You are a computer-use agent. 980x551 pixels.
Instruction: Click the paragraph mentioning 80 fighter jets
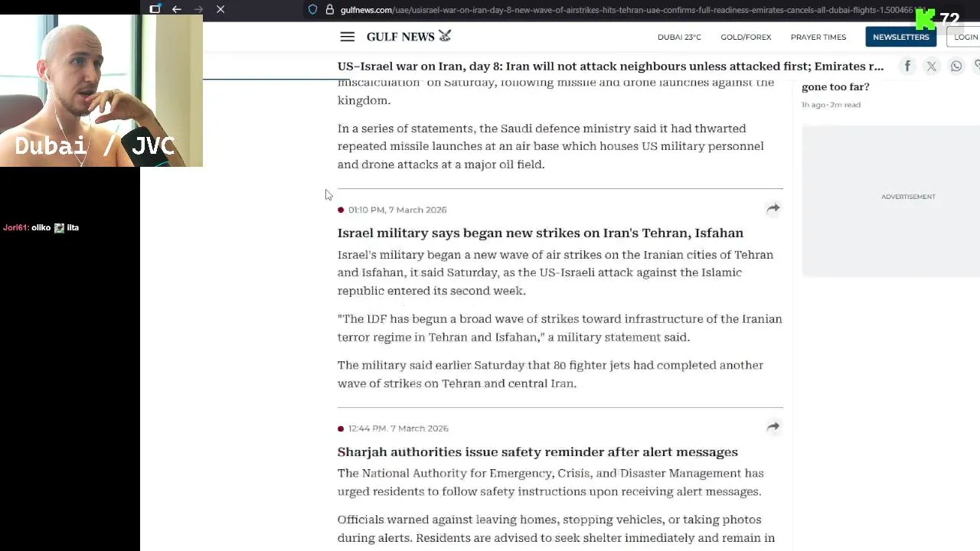click(550, 374)
